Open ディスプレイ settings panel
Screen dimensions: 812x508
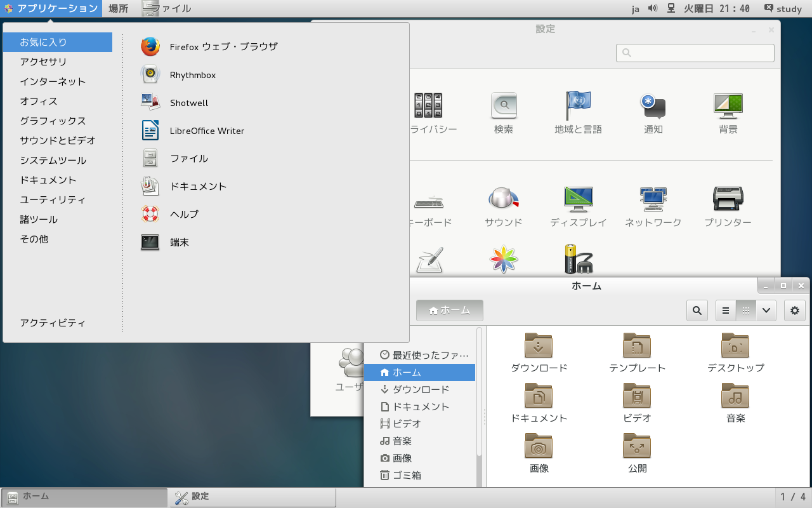578,206
